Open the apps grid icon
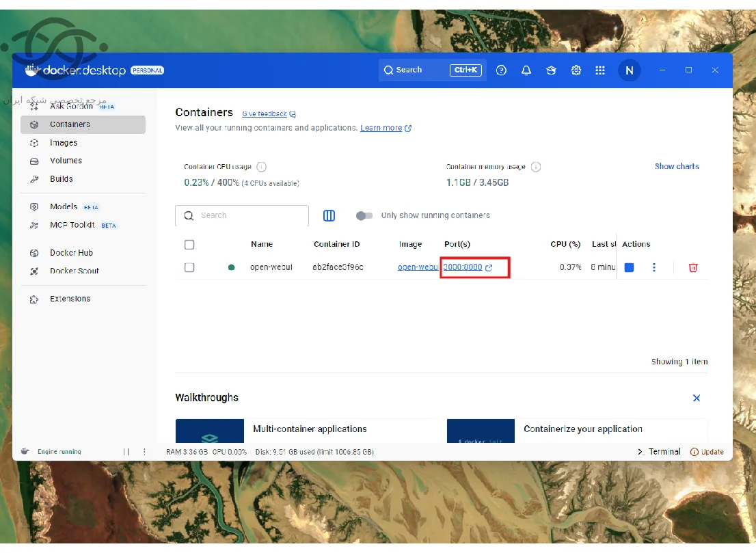 pos(600,70)
